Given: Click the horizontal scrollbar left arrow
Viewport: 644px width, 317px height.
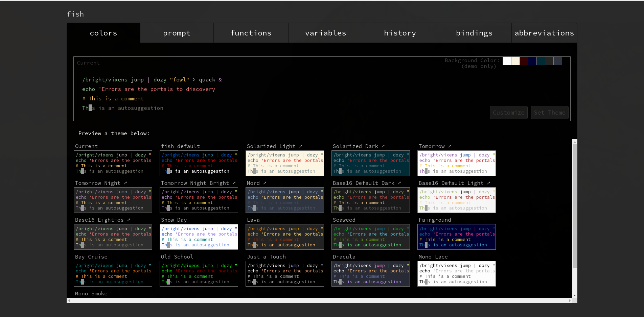Looking at the screenshot, I should pos(69,300).
